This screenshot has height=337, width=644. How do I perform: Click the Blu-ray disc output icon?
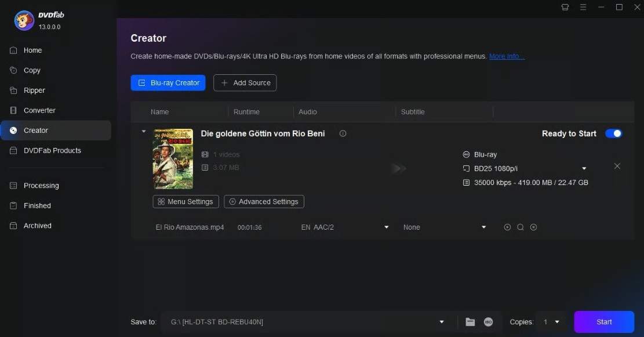(x=466, y=154)
